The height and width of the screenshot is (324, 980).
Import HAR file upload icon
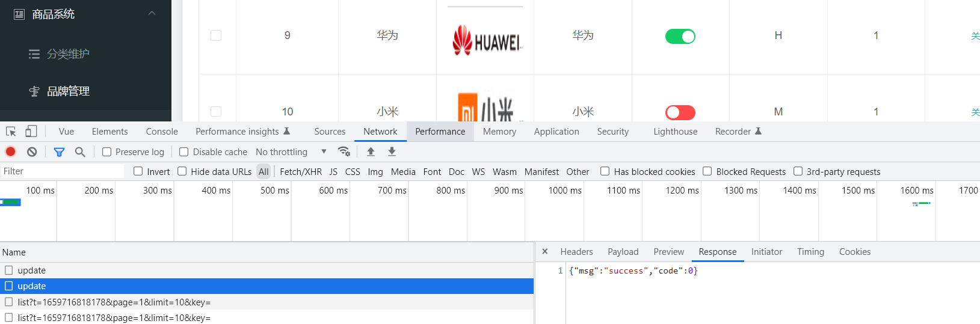[x=371, y=151]
